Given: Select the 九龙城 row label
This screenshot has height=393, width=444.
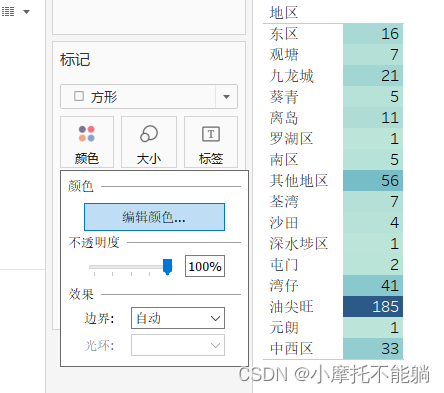Looking at the screenshot, I should (x=292, y=76).
